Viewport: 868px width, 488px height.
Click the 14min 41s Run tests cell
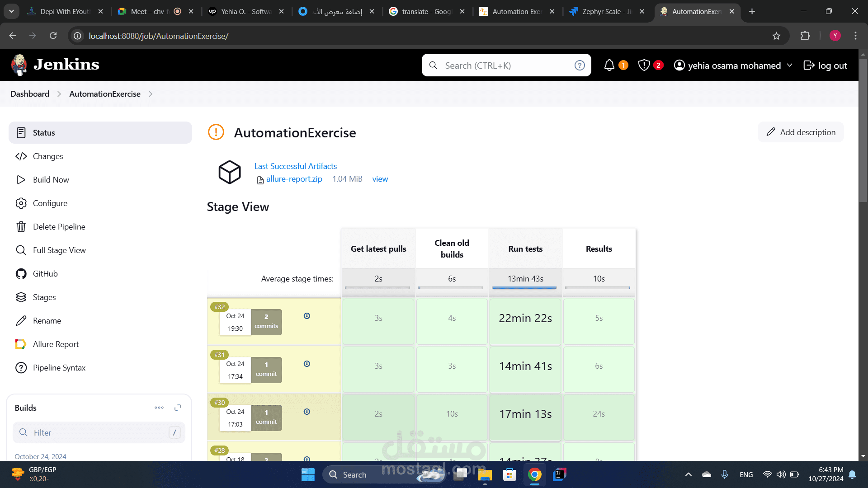coord(525,369)
